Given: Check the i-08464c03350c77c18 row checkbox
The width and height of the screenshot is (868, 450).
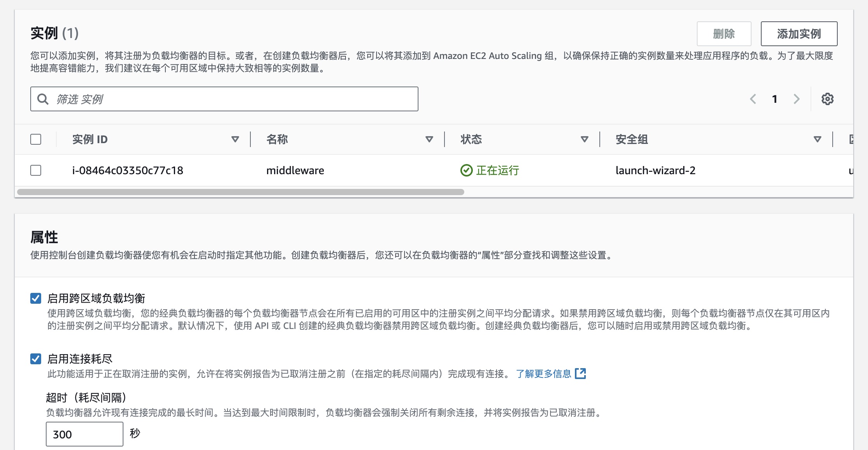Looking at the screenshot, I should 36,170.
